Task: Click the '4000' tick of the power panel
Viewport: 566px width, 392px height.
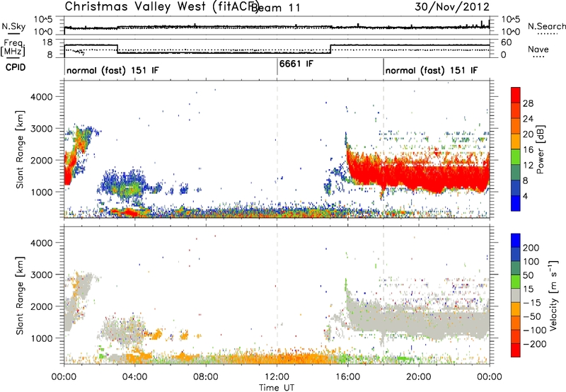Action: 41,97
